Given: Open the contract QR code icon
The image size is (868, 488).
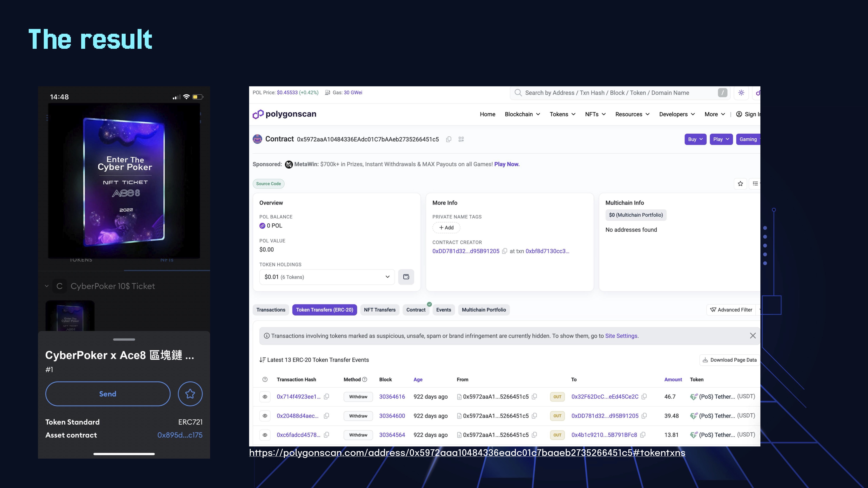Looking at the screenshot, I should point(461,139).
